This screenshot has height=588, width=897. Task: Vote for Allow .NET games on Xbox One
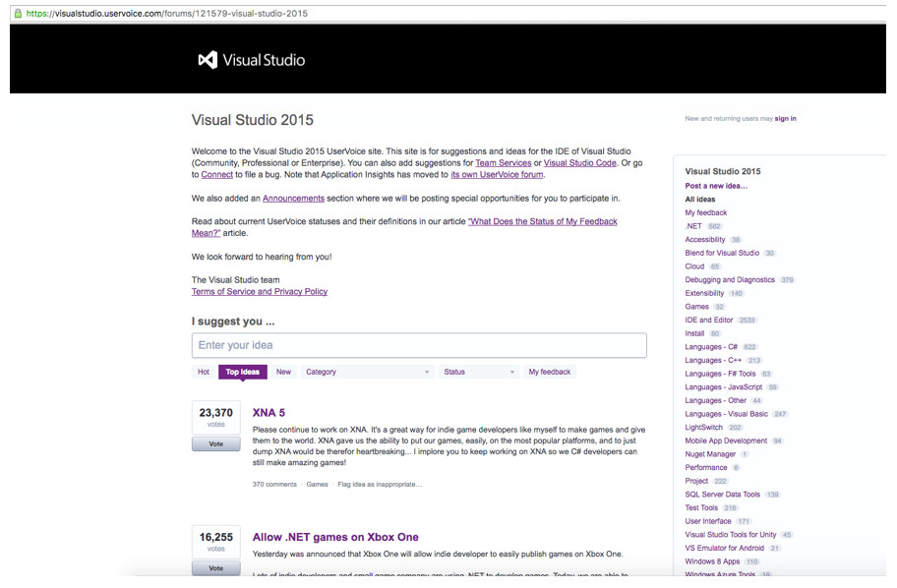[x=215, y=567]
